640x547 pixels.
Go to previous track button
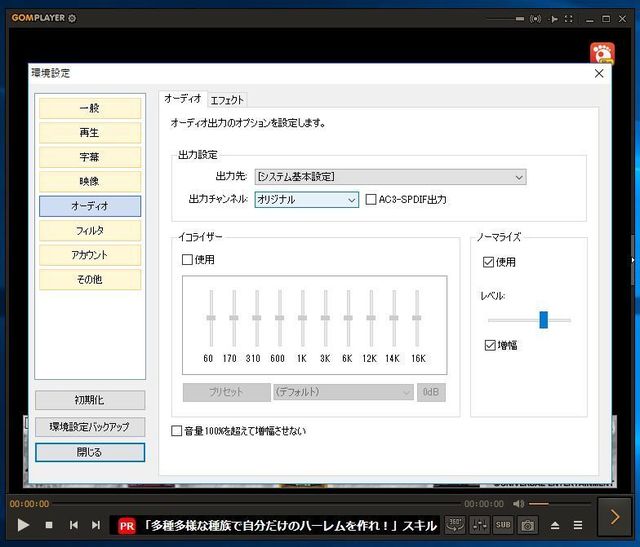pos(73,525)
